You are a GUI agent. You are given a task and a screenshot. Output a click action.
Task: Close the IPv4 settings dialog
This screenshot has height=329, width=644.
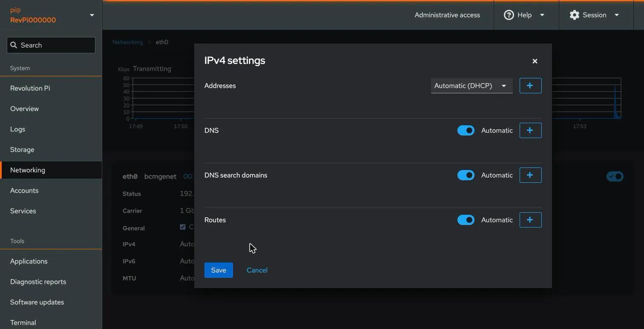coord(535,61)
